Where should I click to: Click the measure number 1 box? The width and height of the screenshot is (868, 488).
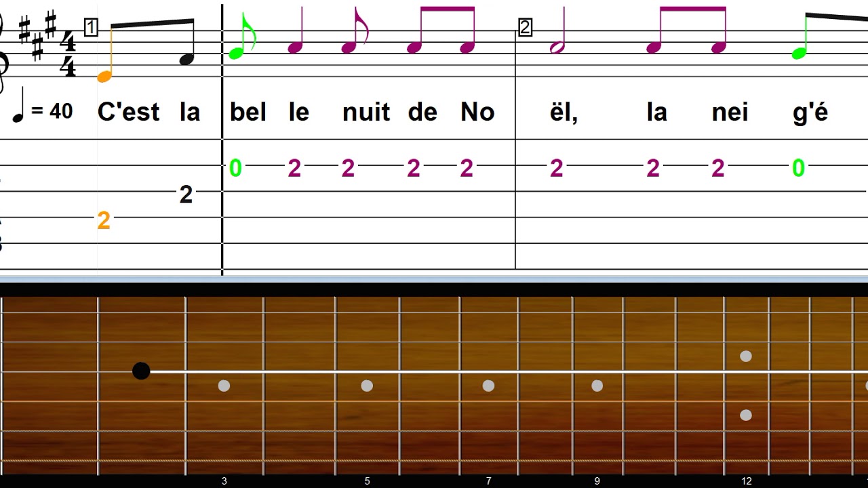tap(91, 28)
